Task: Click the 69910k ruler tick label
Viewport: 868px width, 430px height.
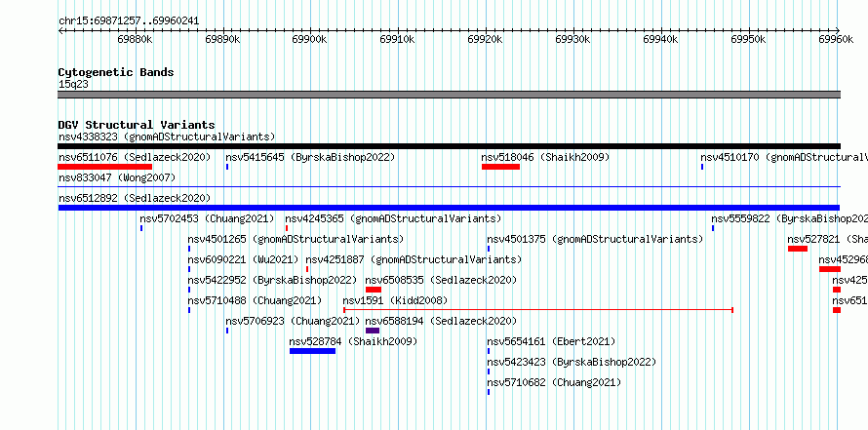Action: [x=398, y=39]
